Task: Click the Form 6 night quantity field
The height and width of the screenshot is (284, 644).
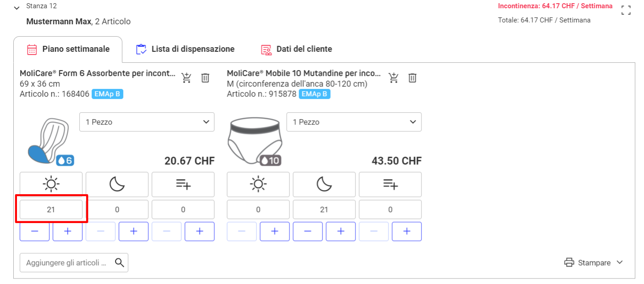Action: 117,209
